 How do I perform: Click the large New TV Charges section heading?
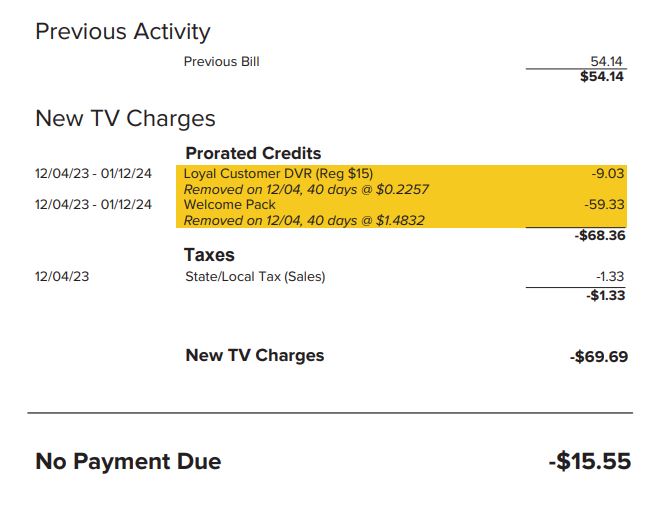pyautogui.click(x=125, y=118)
